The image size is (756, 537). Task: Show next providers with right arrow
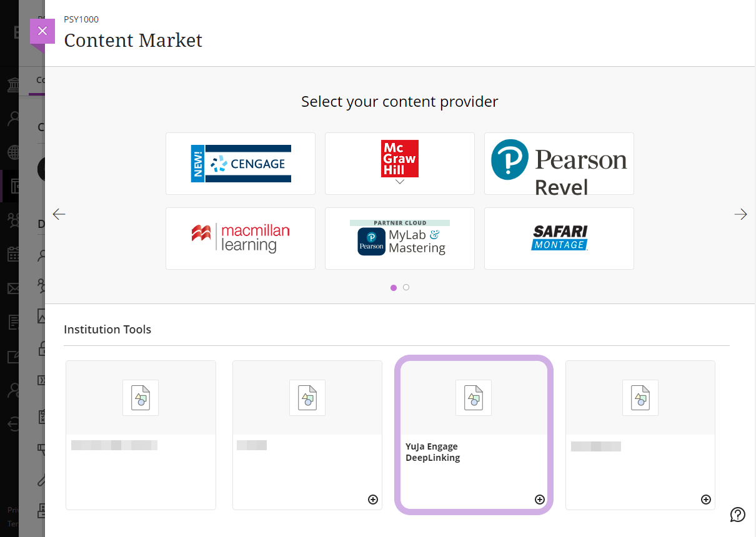pyautogui.click(x=740, y=214)
